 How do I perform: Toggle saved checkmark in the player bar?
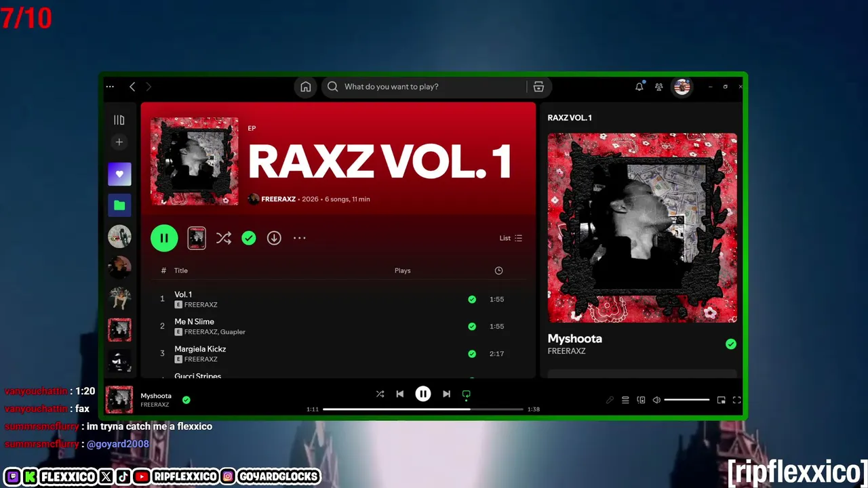click(186, 400)
